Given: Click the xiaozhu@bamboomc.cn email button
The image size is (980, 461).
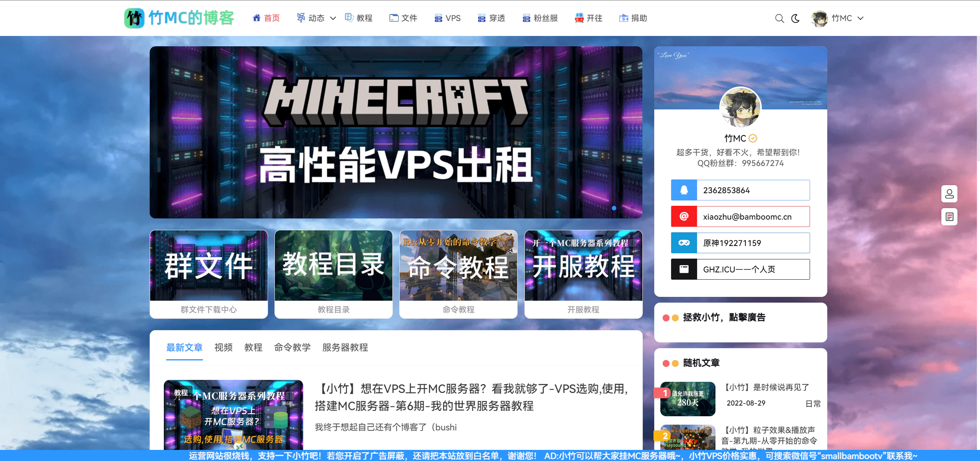Looking at the screenshot, I should coord(740,217).
